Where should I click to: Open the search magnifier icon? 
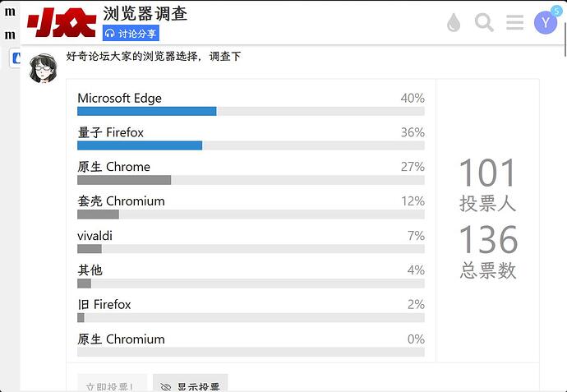485,23
